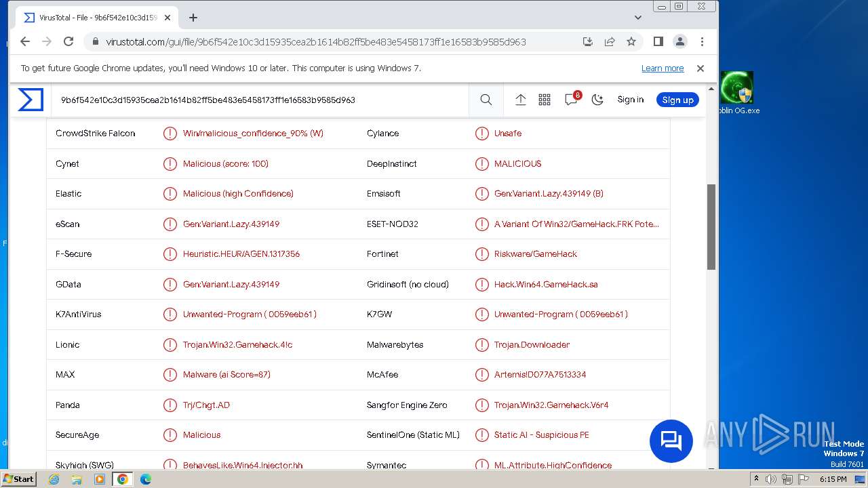Click Win/malicious_confidence_90% (W) result
The width and height of the screenshot is (868, 488).
(253, 134)
